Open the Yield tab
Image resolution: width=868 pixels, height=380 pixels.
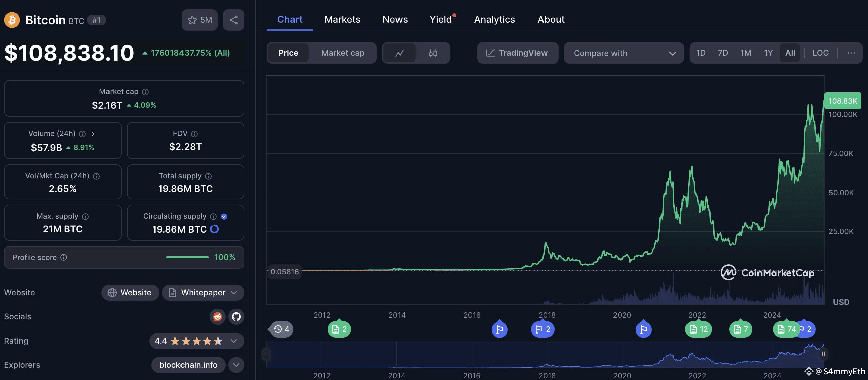[x=441, y=19]
